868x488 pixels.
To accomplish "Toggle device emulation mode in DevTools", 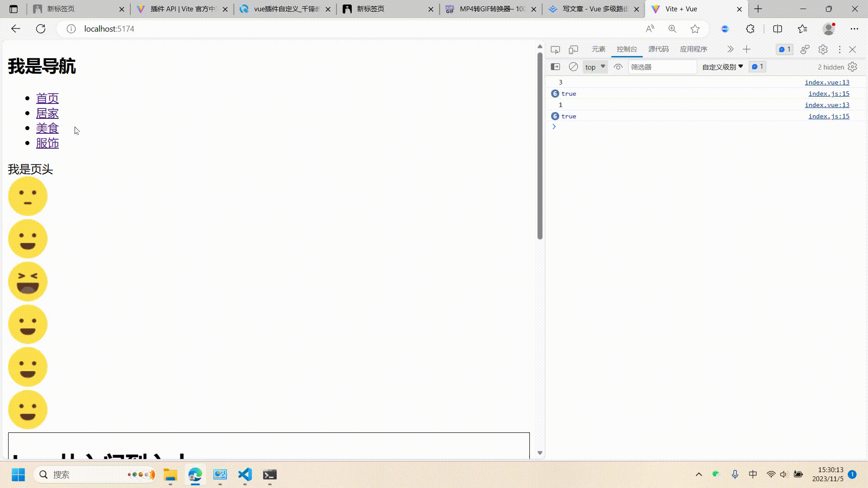I will coord(573,49).
